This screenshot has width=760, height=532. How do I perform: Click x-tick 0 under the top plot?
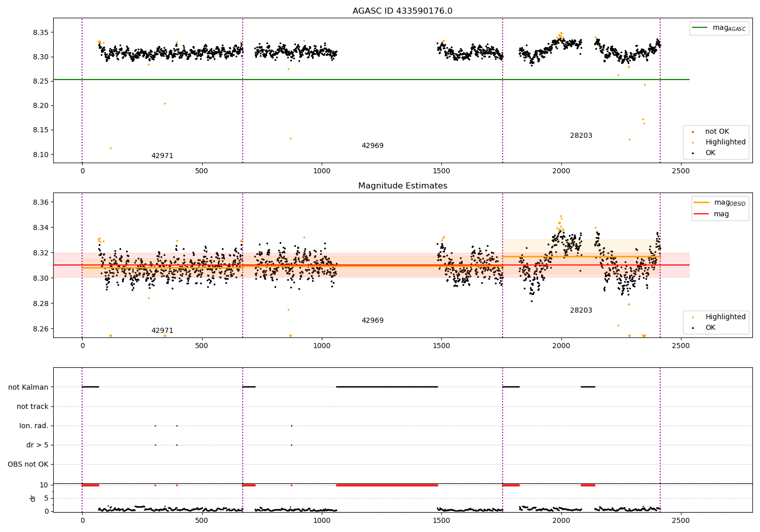82,171
